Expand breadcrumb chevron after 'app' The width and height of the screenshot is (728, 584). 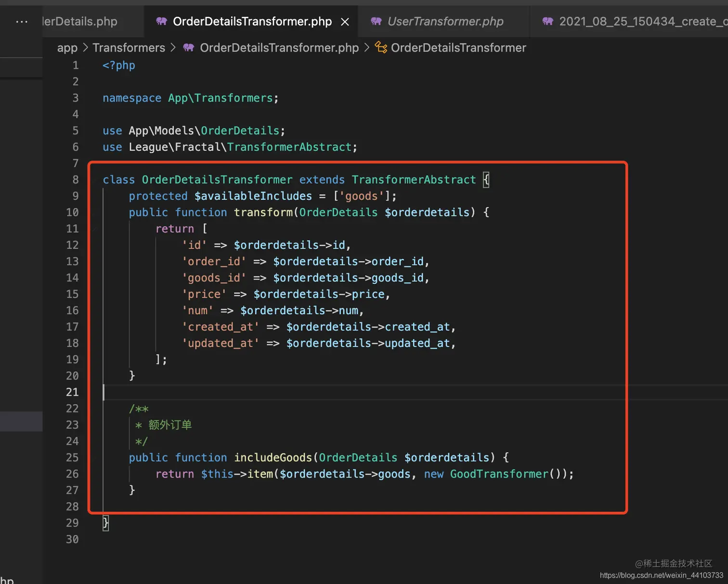pyautogui.click(x=85, y=47)
